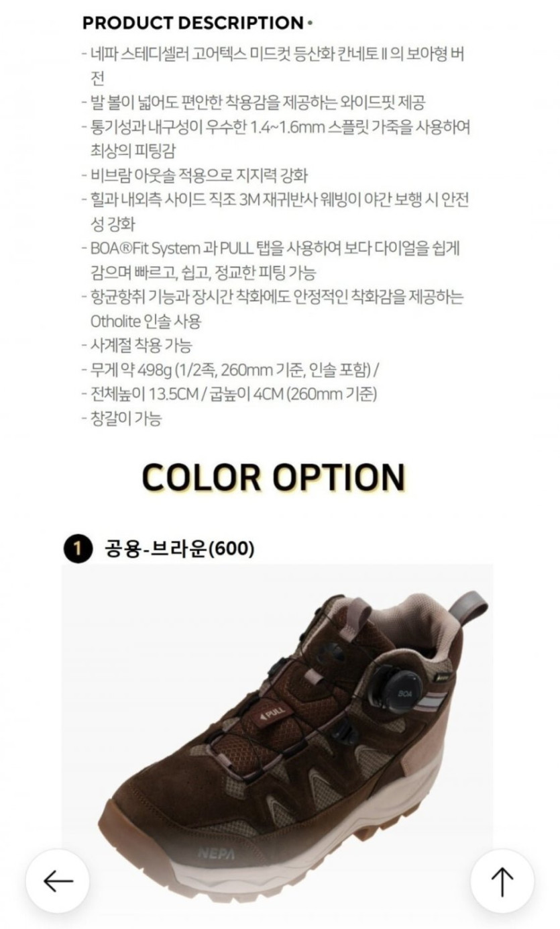
Task: Click the PRODUCT DESCRIPTION heading
Action: pos(192,23)
